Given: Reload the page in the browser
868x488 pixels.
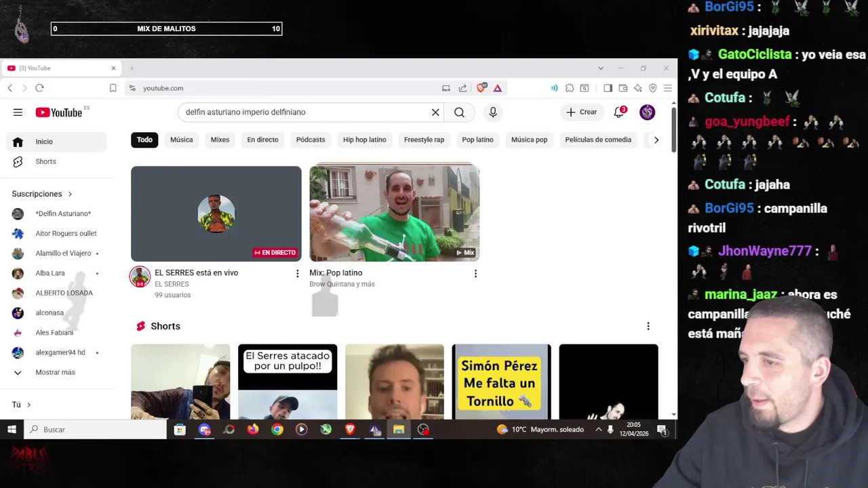Looking at the screenshot, I should [x=39, y=88].
